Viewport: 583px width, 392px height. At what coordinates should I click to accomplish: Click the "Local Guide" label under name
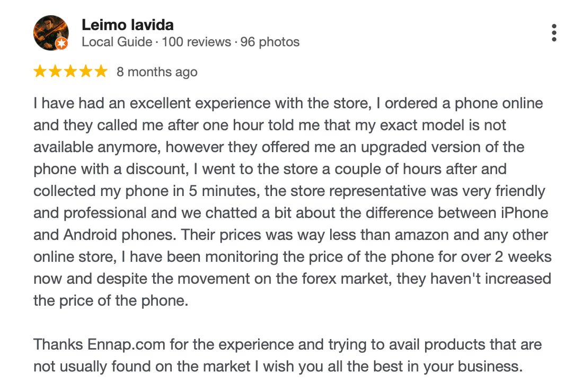click(117, 42)
